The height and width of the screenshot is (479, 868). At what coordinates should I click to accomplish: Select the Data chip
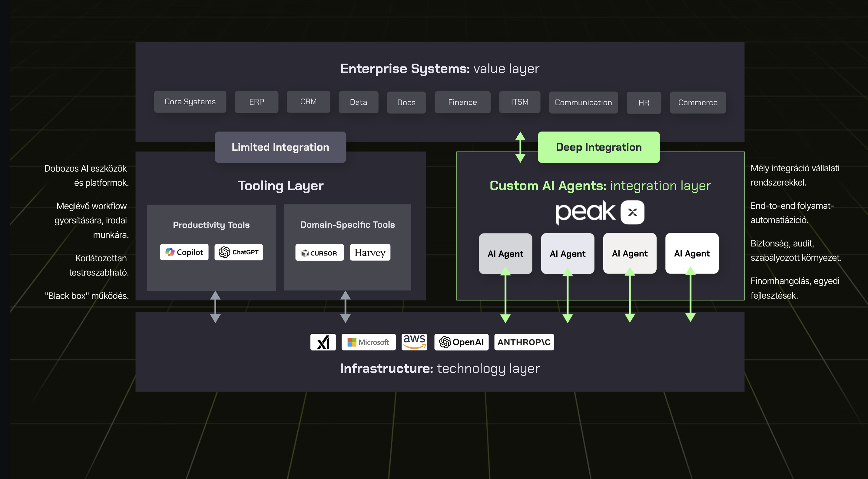(x=359, y=102)
